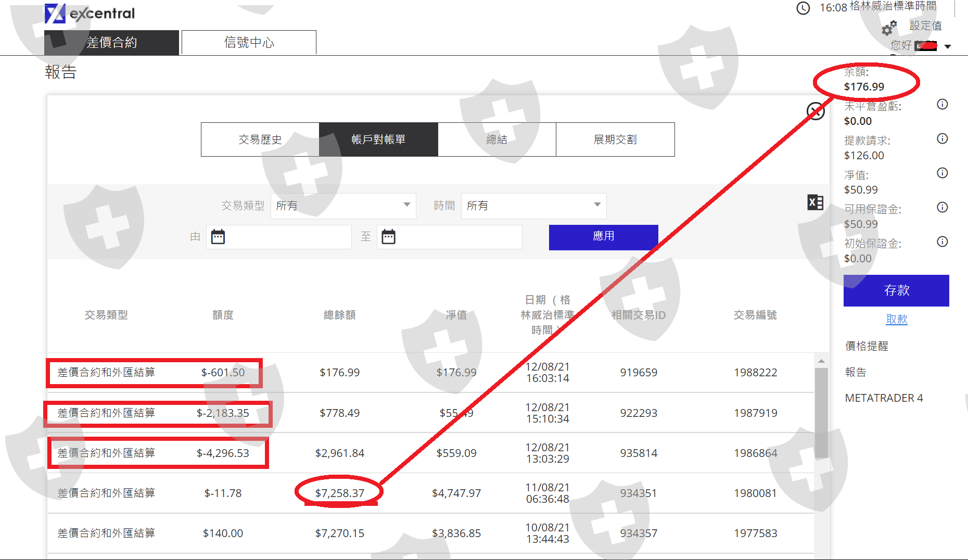Show info for equity $50.99

[x=942, y=173]
